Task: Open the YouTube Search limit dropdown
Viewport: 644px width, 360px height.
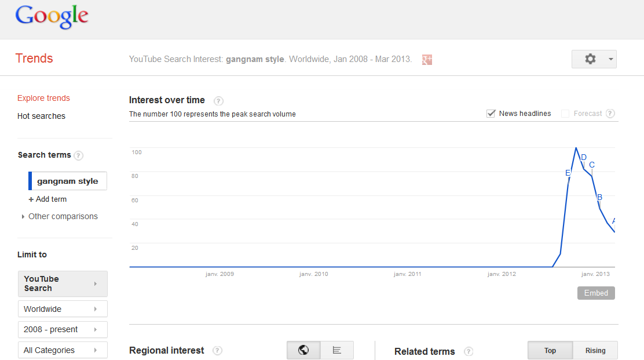Action: (63, 283)
